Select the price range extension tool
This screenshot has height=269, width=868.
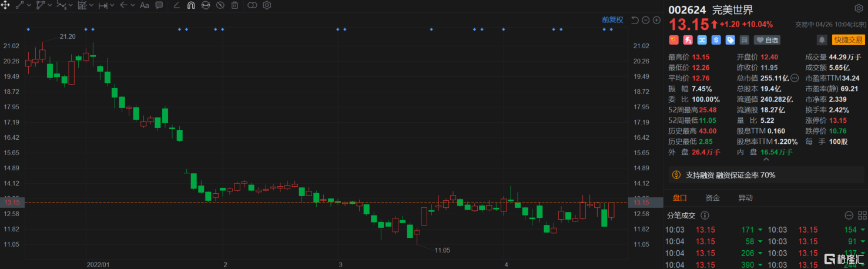(103, 5)
